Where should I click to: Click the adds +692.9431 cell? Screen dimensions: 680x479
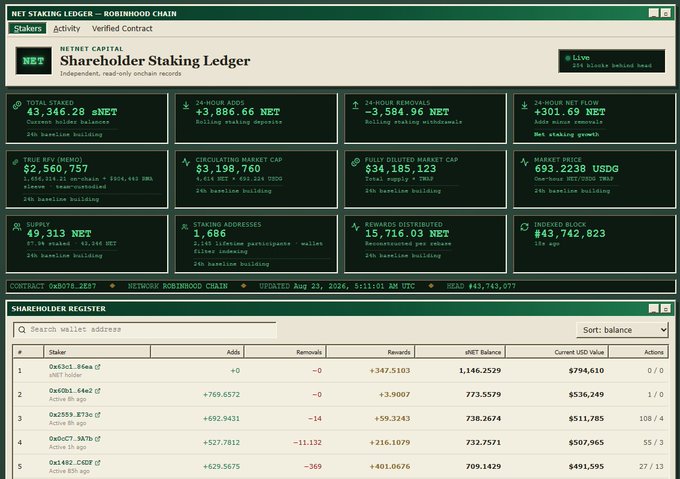click(x=221, y=418)
